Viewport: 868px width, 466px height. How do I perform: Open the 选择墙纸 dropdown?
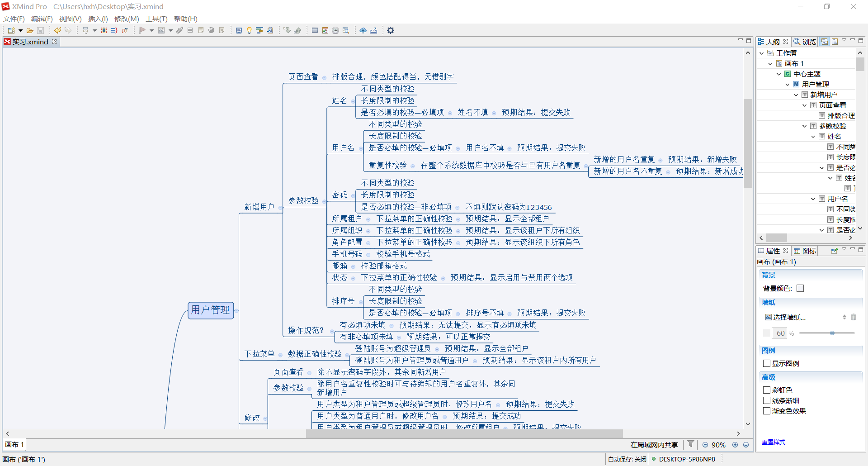(844, 317)
